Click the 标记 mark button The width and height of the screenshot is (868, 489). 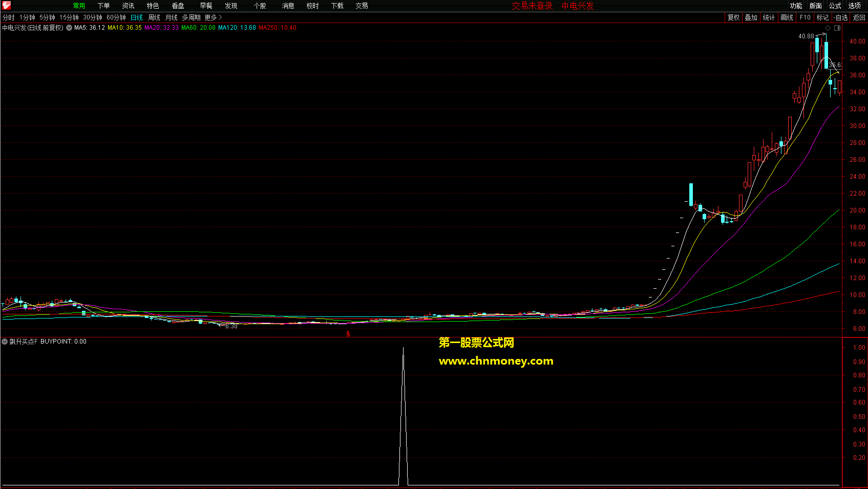click(822, 17)
